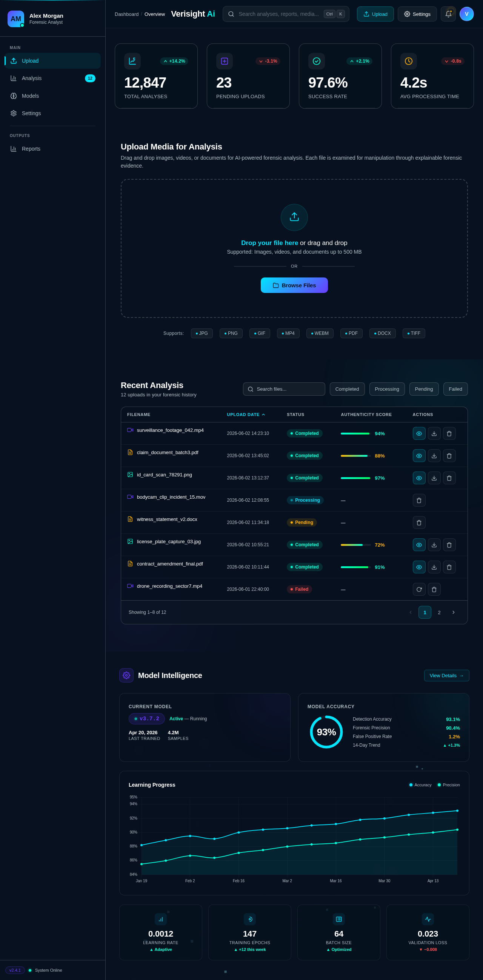Screen dimensions: 483x980
Task: Delete drone_recording_sector7.mp4 entry
Action: coord(434,589)
